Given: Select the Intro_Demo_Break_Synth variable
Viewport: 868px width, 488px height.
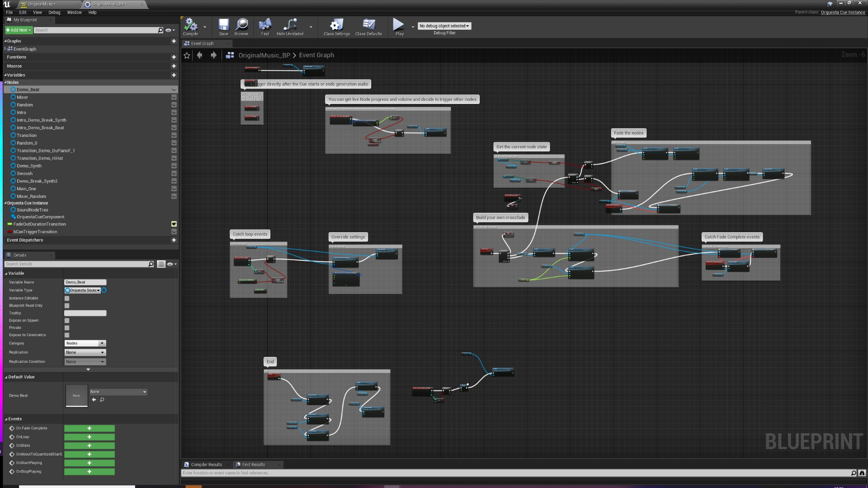Looking at the screenshot, I should (41, 120).
